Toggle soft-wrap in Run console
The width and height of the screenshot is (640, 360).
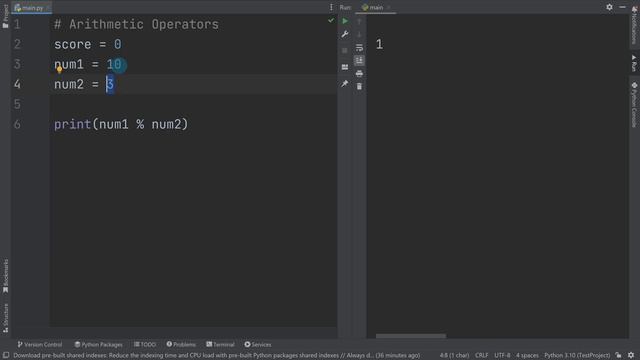359,48
